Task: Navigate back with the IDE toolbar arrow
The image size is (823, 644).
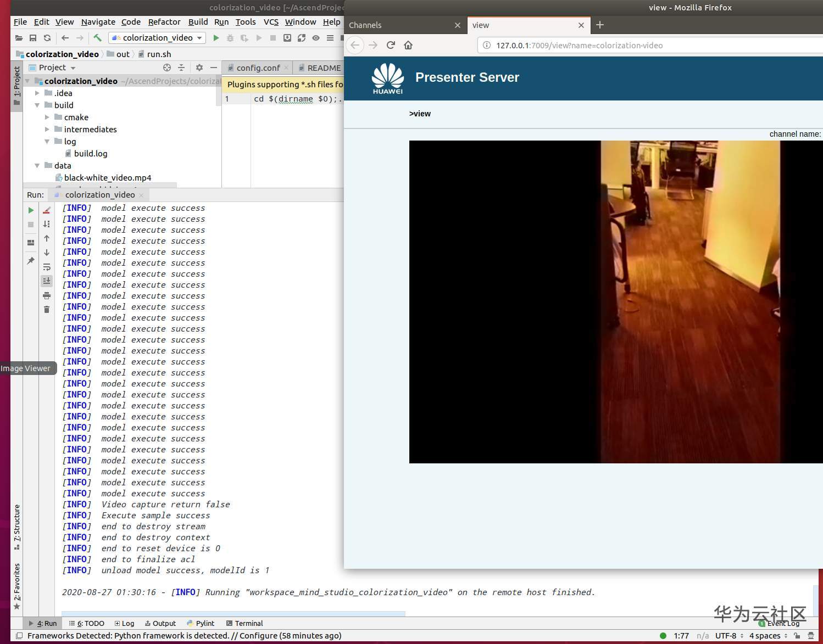Action: pyautogui.click(x=65, y=38)
